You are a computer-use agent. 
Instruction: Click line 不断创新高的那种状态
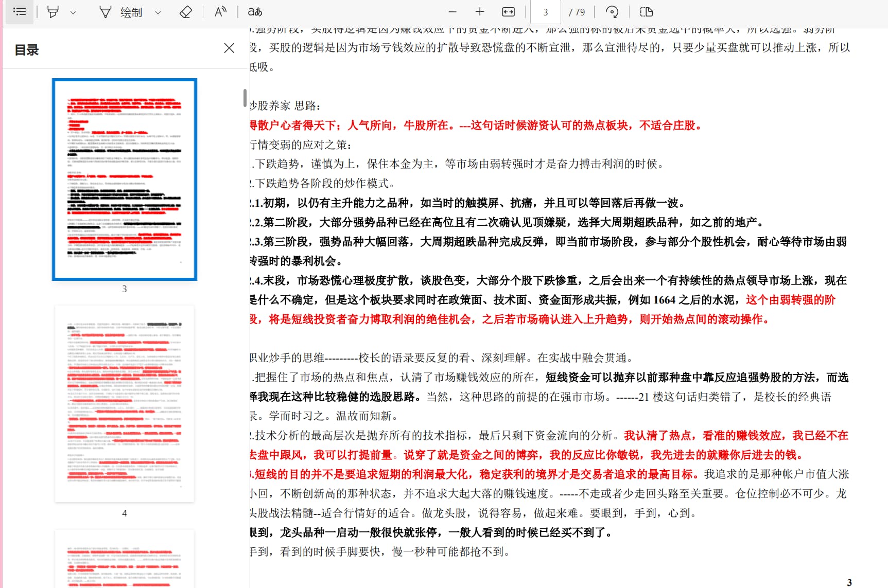point(548,494)
